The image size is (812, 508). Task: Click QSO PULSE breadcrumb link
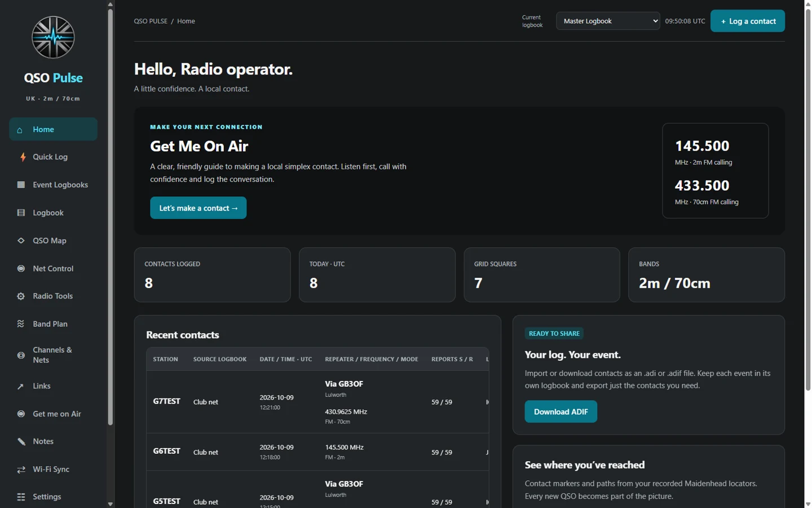[151, 21]
